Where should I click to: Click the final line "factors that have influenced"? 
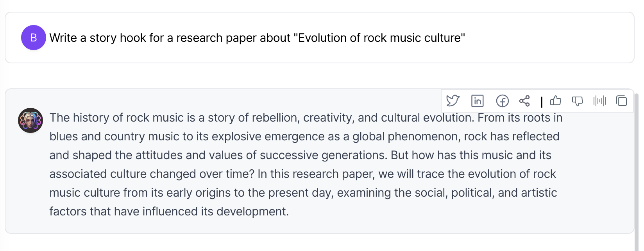point(169,212)
